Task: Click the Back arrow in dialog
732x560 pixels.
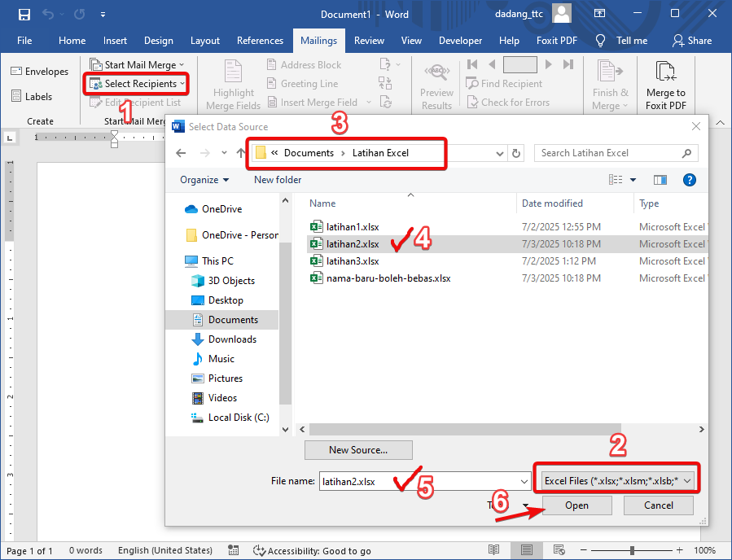Action: (181, 153)
